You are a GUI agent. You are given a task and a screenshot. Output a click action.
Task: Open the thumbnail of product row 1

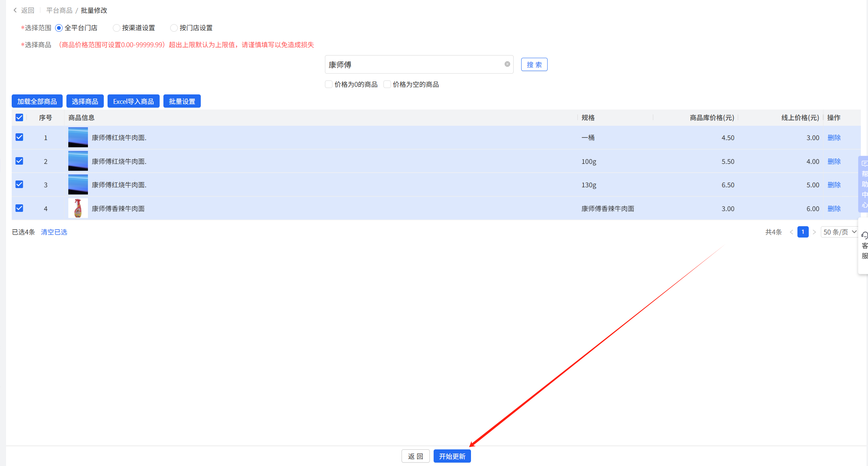click(78, 137)
